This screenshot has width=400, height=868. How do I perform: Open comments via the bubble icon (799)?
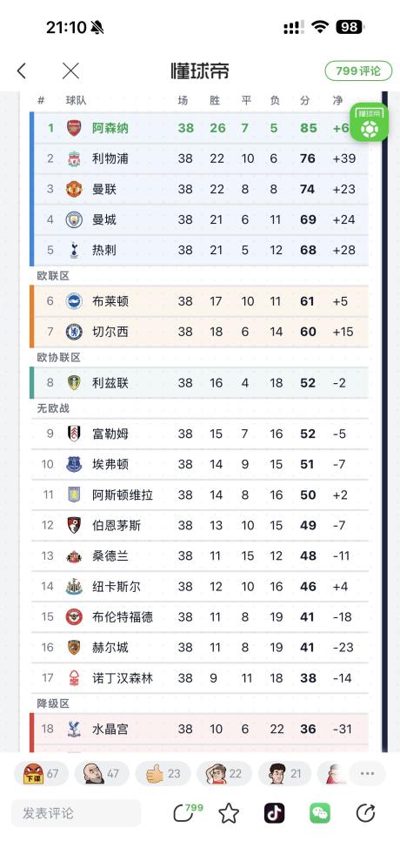(x=185, y=812)
